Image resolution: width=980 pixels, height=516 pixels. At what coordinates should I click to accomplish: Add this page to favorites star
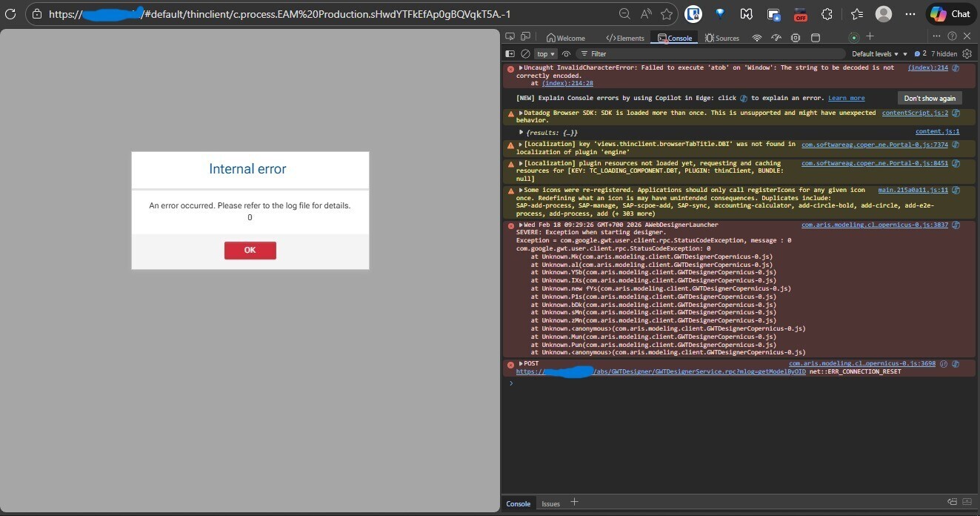tap(667, 14)
